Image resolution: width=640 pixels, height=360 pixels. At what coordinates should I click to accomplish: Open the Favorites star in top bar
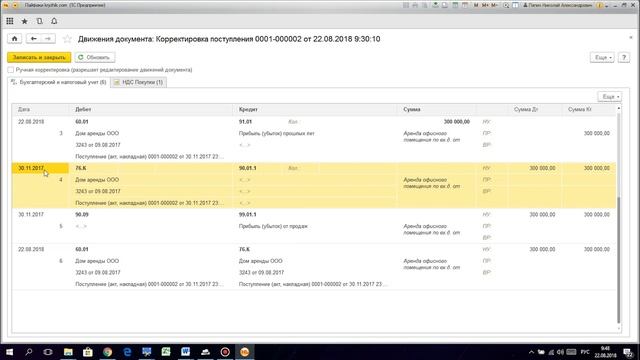point(24,21)
